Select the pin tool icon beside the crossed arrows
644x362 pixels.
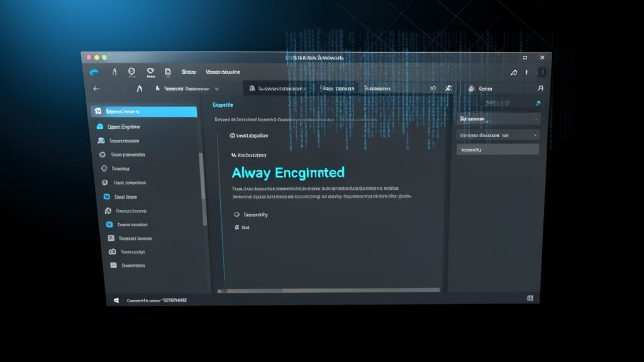(x=449, y=88)
